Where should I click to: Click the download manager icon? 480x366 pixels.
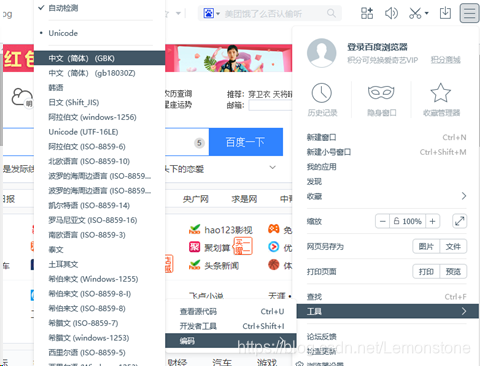click(445, 13)
